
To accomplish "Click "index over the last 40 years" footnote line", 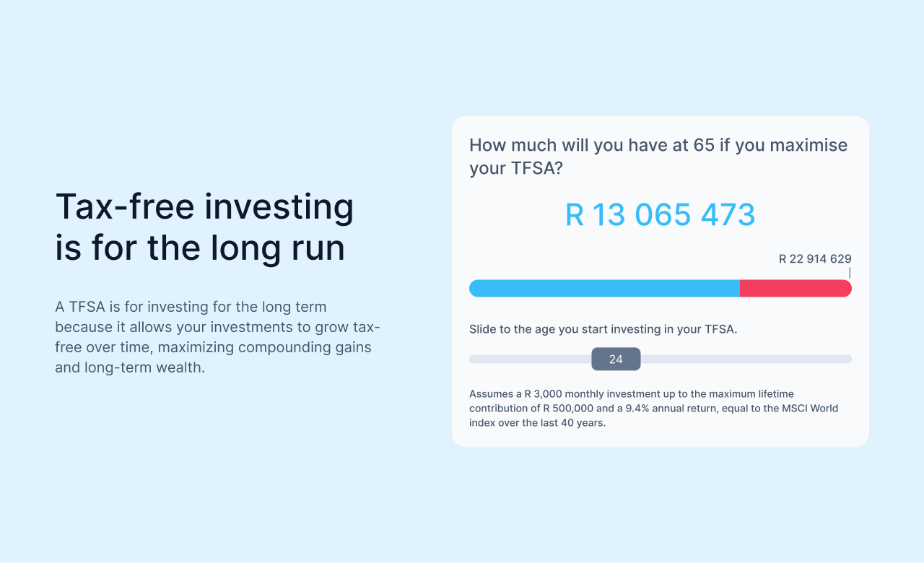I will tap(537, 423).
